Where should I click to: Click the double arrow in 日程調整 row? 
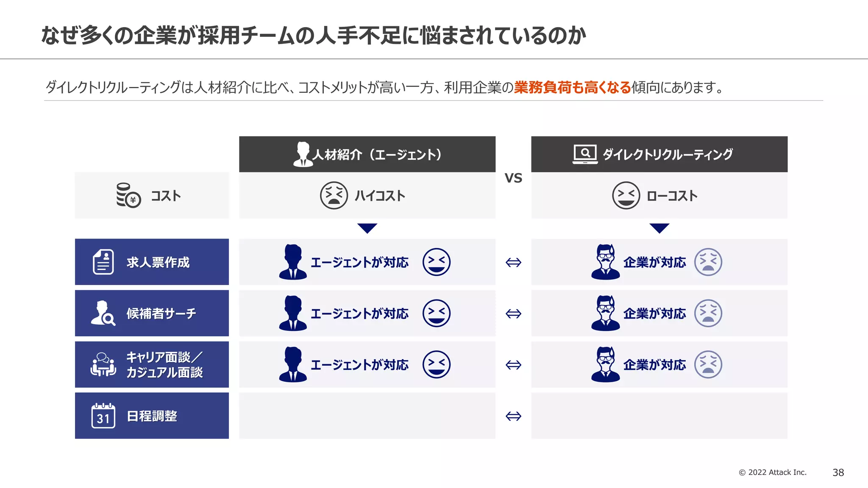(513, 416)
